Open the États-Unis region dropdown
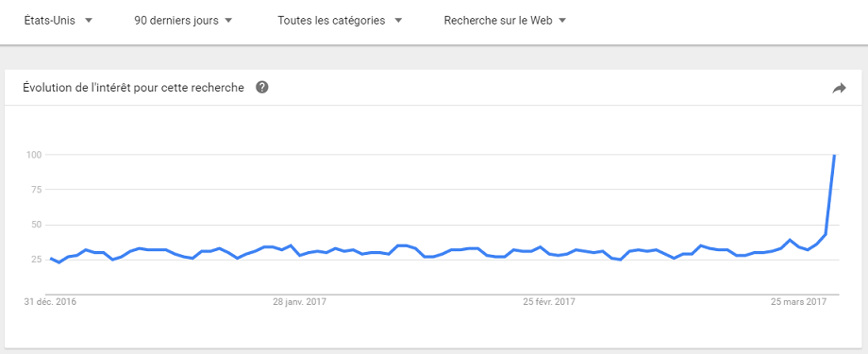 (x=58, y=21)
